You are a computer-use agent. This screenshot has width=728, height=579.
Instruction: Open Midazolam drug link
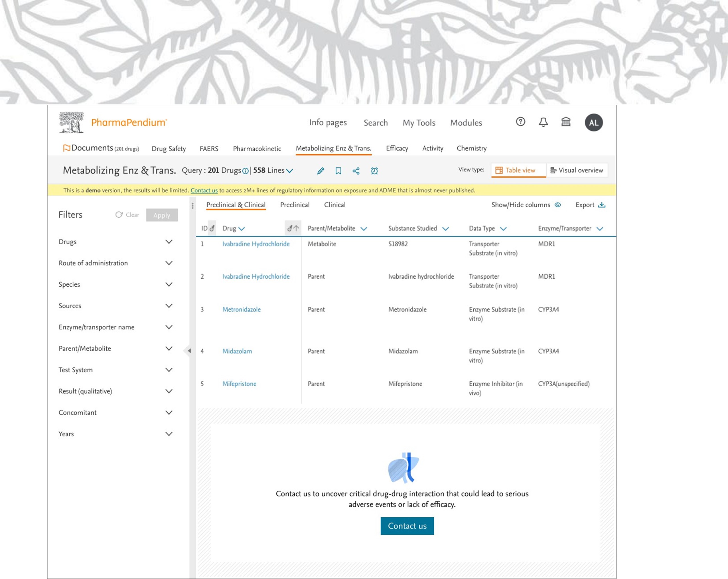pyautogui.click(x=237, y=351)
